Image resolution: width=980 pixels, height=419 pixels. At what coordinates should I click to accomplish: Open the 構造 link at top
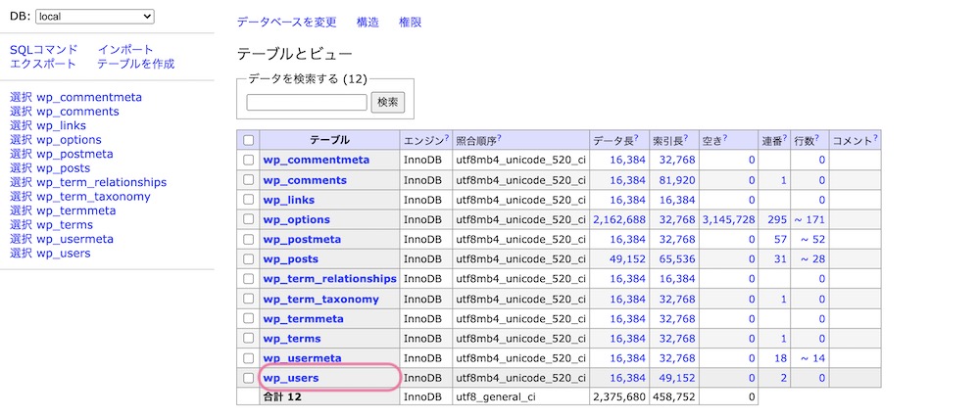pyautogui.click(x=367, y=23)
